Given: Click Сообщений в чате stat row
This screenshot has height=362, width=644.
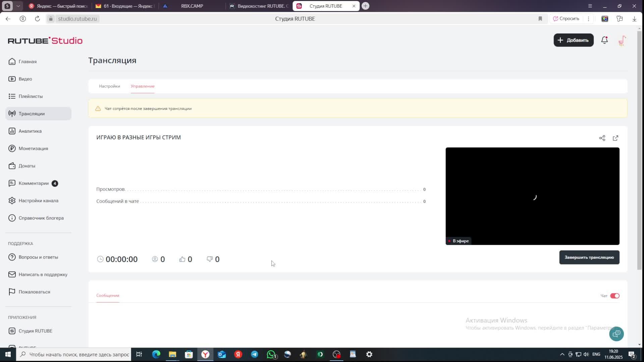Looking at the screenshot, I should [x=261, y=201].
